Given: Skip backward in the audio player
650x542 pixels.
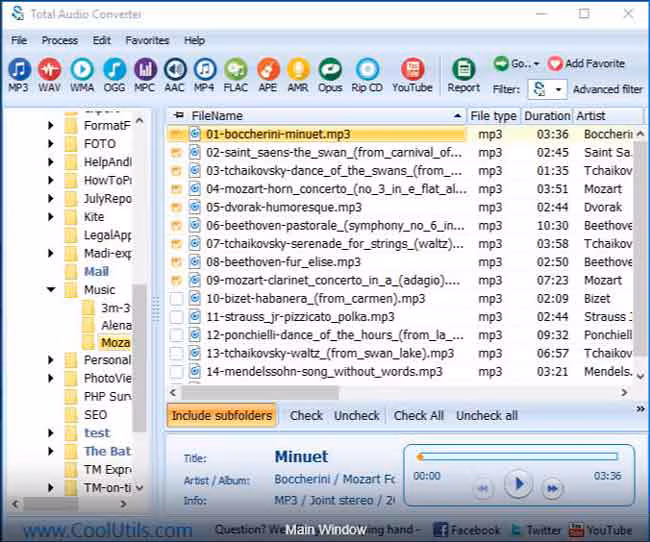Looking at the screenshot, I should click(483, 489).
